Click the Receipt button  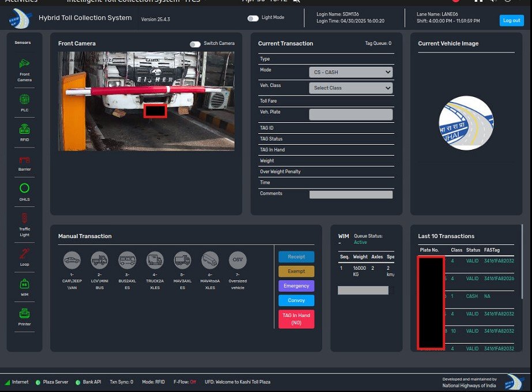tap(296, 257)
